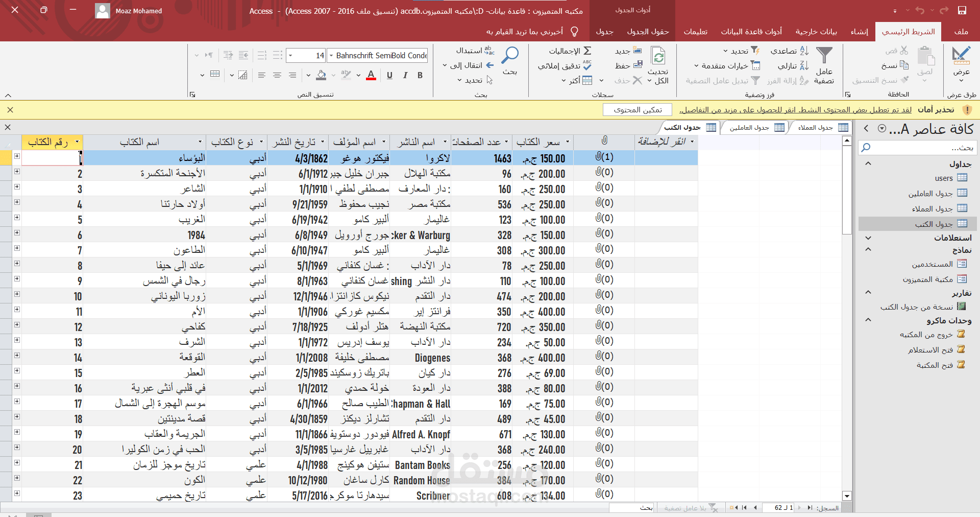The image size is (980, 517).
Task: Align text to the right
Action: coord(292,75)
